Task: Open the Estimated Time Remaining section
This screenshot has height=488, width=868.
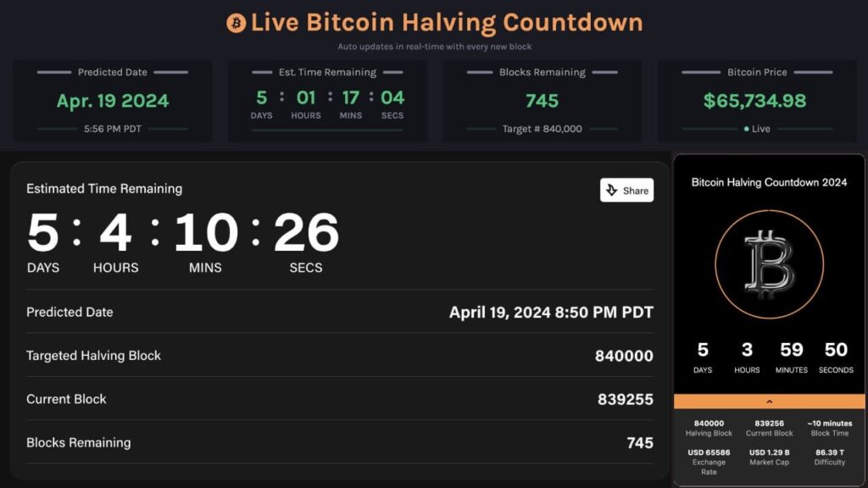Action: point(103,188)
